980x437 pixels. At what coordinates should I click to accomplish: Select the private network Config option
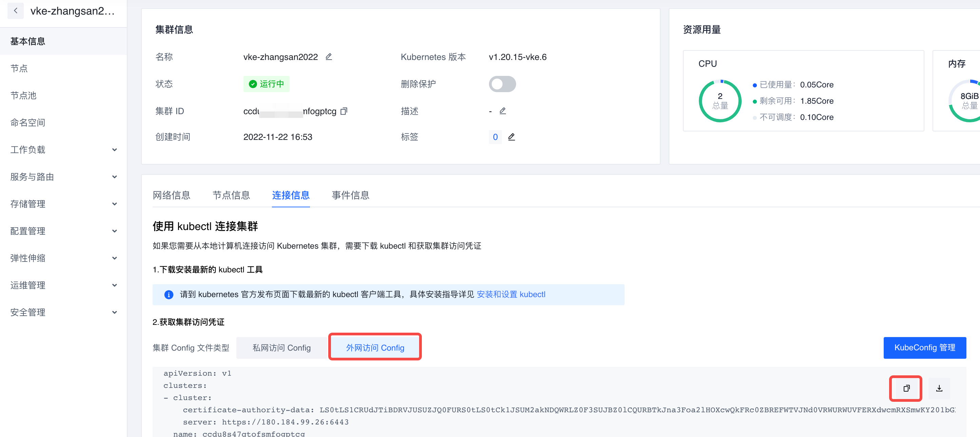click(x=281, y=348)
